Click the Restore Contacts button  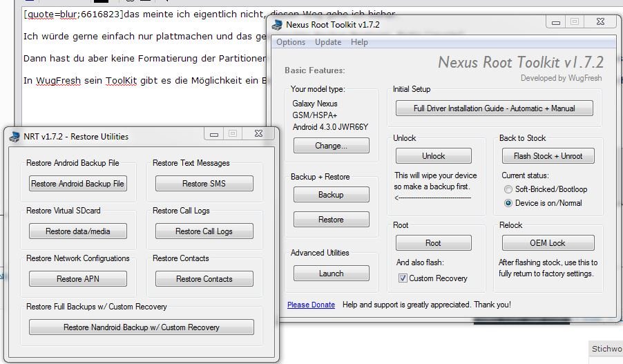click(x=204, y=279)
